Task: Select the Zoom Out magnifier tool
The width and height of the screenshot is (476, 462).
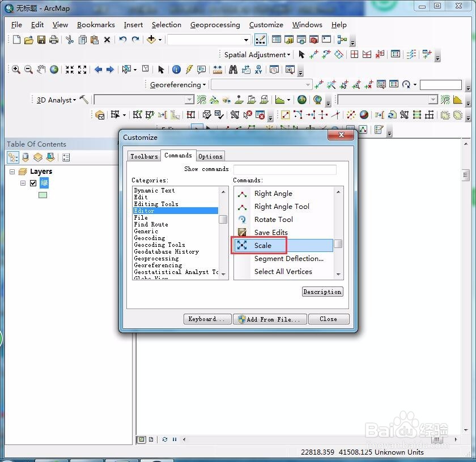Action: coord(28,70)
